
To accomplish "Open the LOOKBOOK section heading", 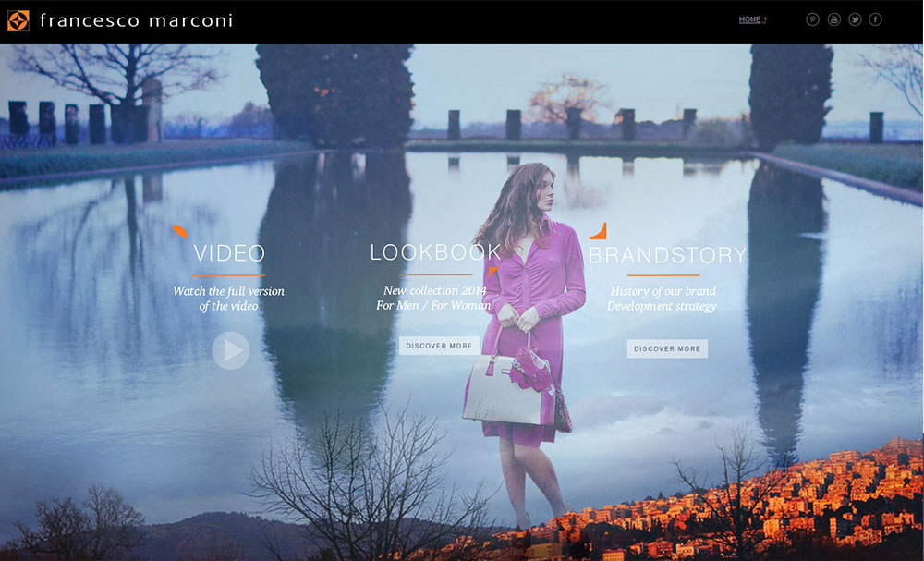I will (435, 252).
